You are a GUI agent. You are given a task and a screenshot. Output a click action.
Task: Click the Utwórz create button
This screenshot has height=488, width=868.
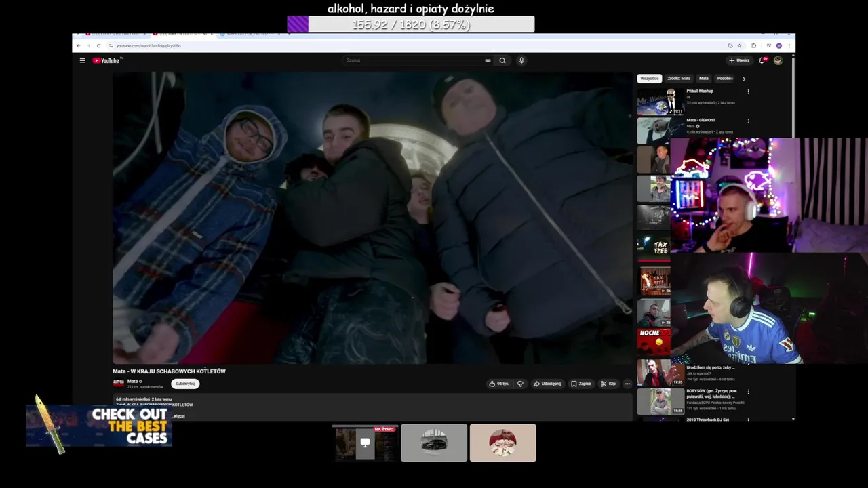[x=739, y=60]
